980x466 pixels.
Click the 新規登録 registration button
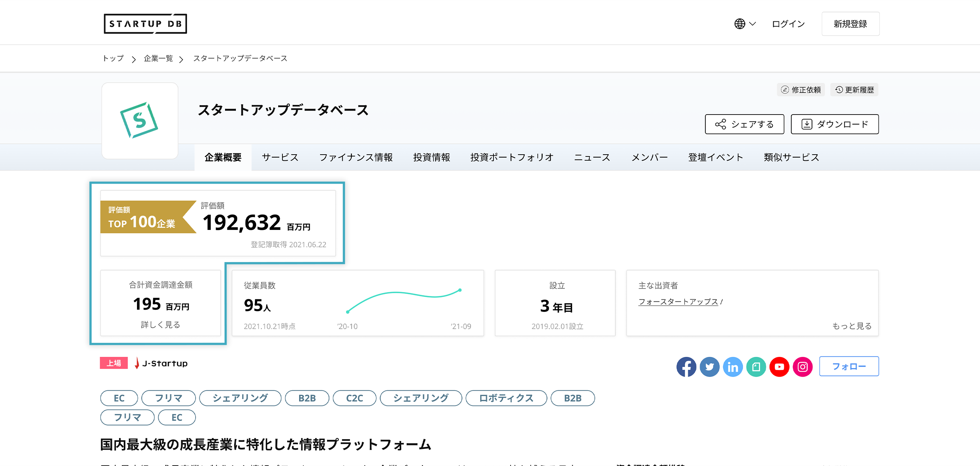[x=850, y=23]
